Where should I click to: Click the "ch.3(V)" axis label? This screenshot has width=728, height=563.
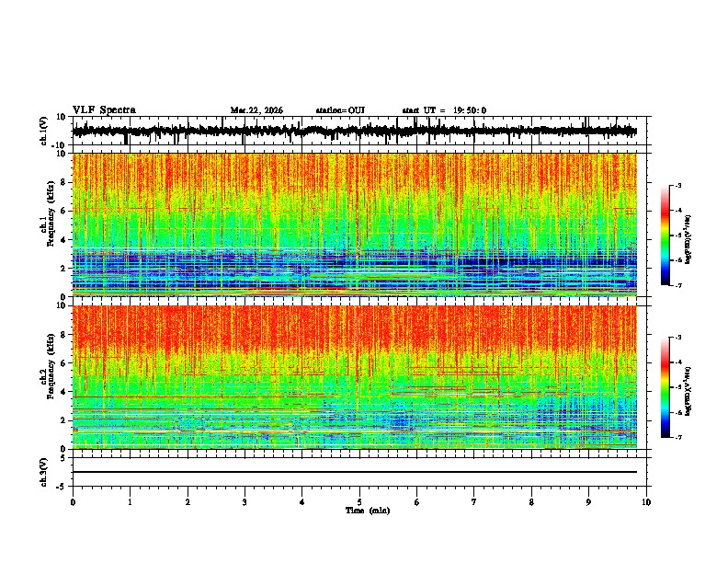(44, 472)
